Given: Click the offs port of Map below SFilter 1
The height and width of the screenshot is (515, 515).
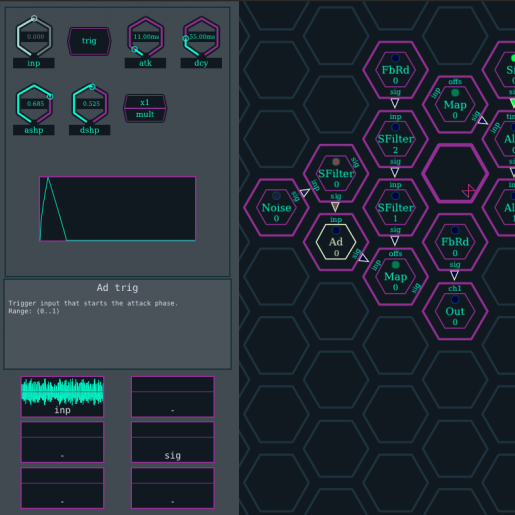Looking at the screenshot, I should (395, 254).
